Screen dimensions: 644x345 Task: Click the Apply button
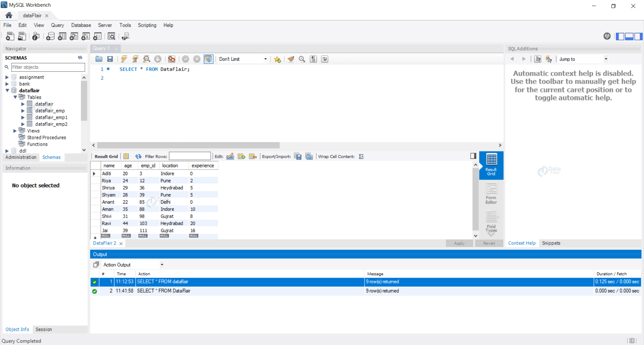coord(459,243)
